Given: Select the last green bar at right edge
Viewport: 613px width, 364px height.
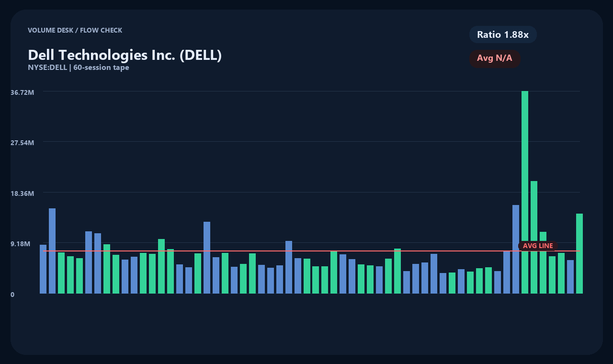Looking at the screenshot, I should [x=579, y=253].
